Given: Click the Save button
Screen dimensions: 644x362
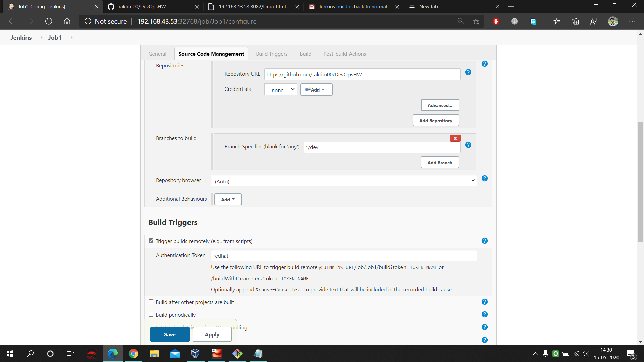Looking at the screenshot, I should tap(170, 335).
